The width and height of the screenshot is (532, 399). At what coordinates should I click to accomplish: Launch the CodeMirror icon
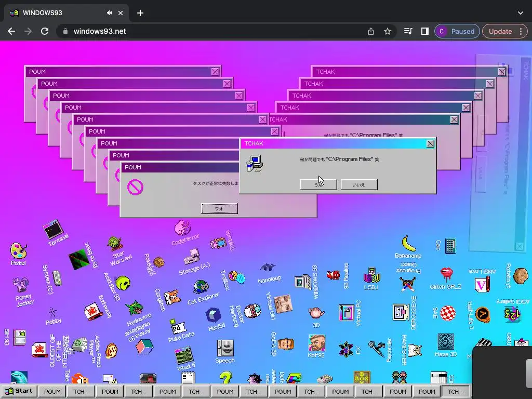point(182,228)
